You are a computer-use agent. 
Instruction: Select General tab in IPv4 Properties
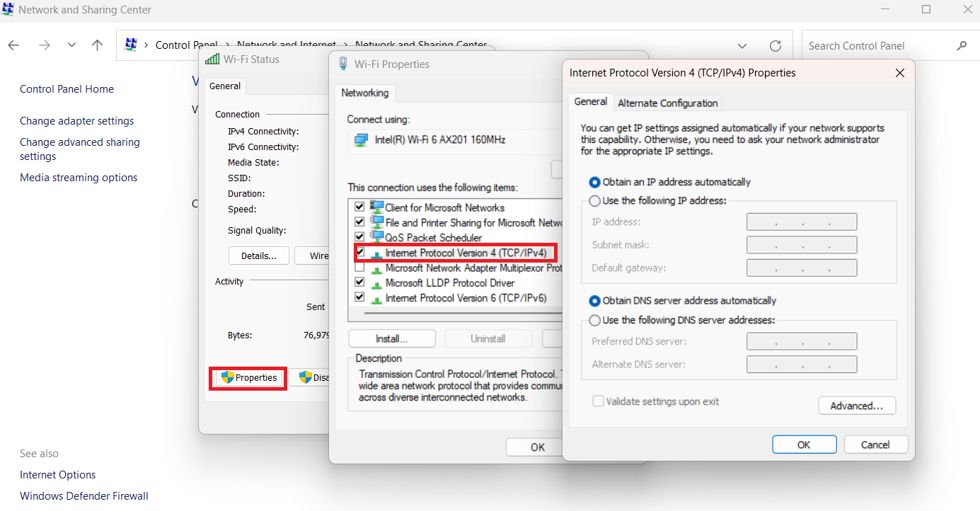click(x=591, y=102)
